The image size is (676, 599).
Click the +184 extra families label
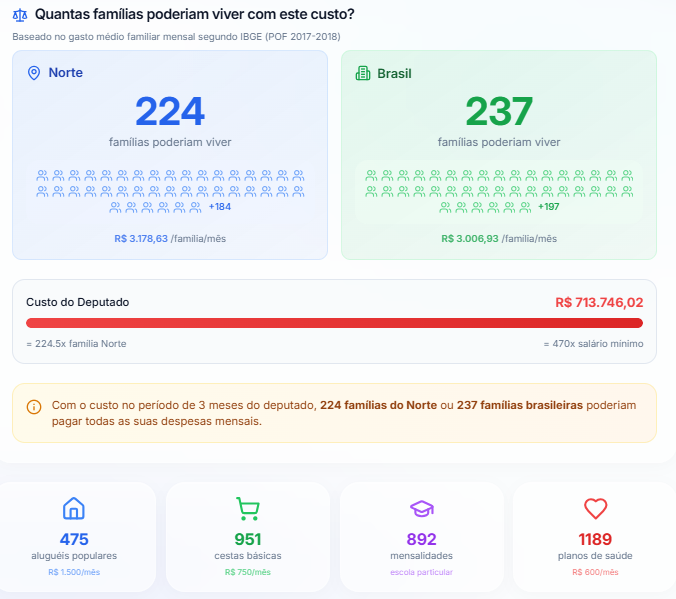(x=219, y=207)
